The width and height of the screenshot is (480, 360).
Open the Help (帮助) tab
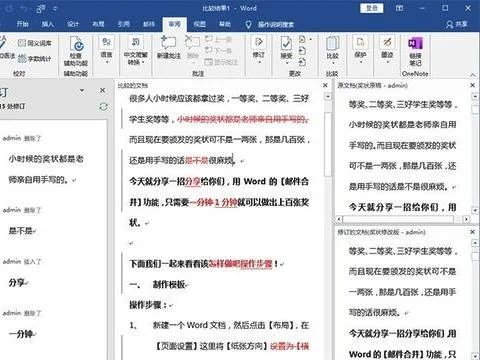225,24
